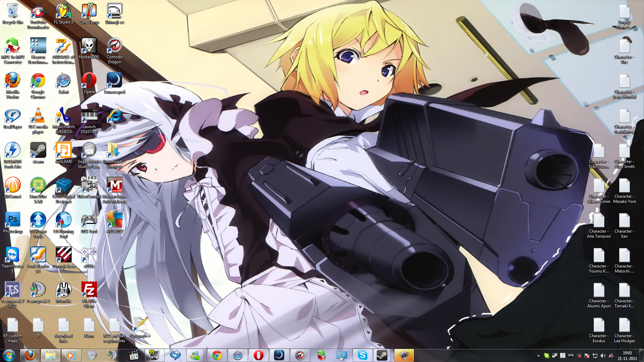Select Character - Exodus file
644x362 pixels.
point(599,330)
